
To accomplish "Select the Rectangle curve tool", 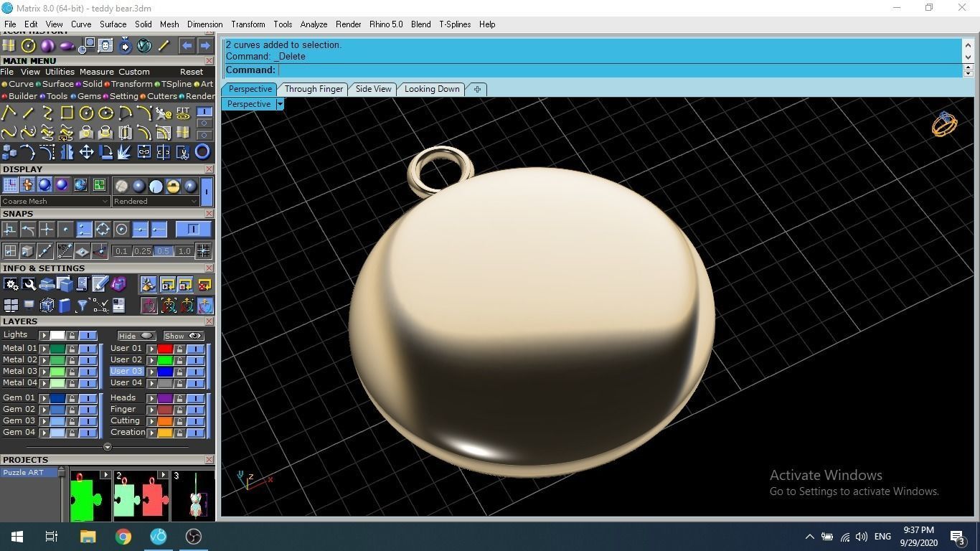I will (x=67, y=113).
